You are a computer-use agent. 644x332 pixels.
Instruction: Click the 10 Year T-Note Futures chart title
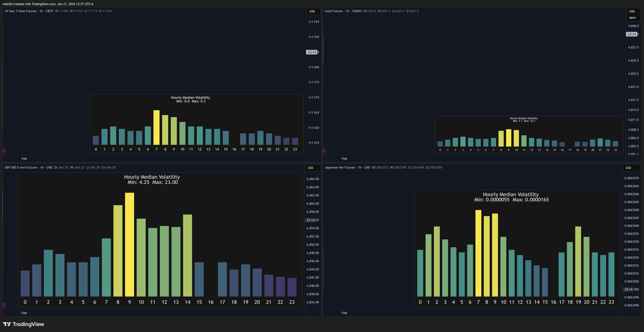pos(20,11)
